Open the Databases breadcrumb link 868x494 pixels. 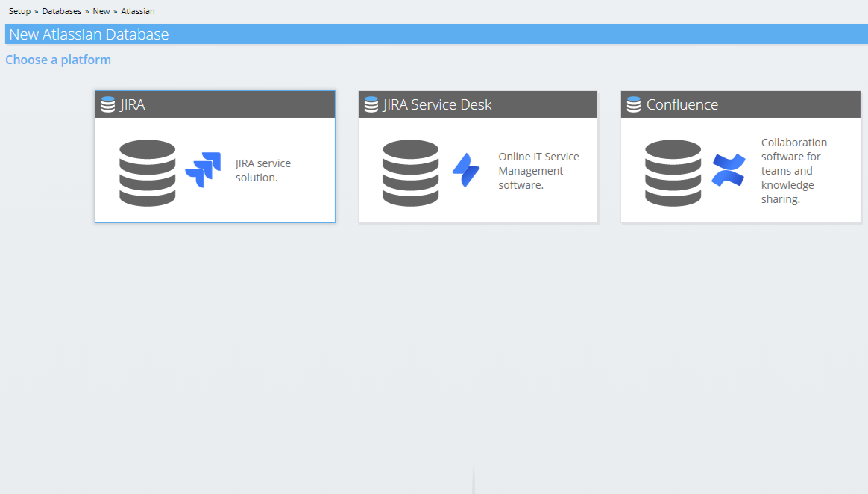pos(61,10)
